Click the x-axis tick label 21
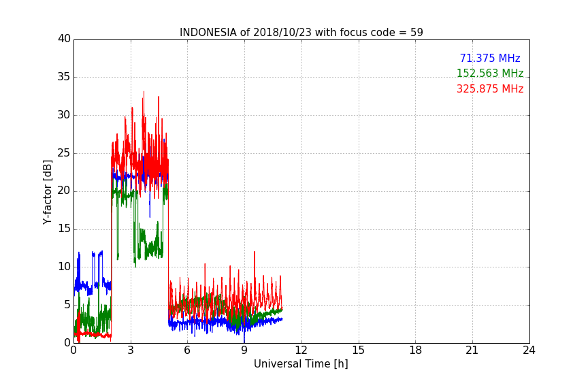The width and height of the screenshot is (588, 392). (x=472, y=350)
